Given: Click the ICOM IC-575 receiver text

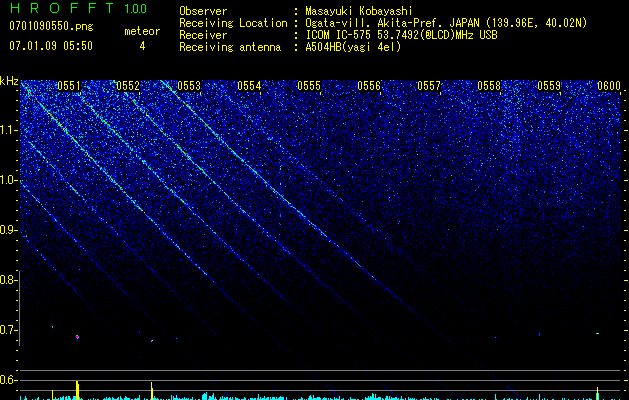Looking at the screenshot, I should click(x=401, y=35).
